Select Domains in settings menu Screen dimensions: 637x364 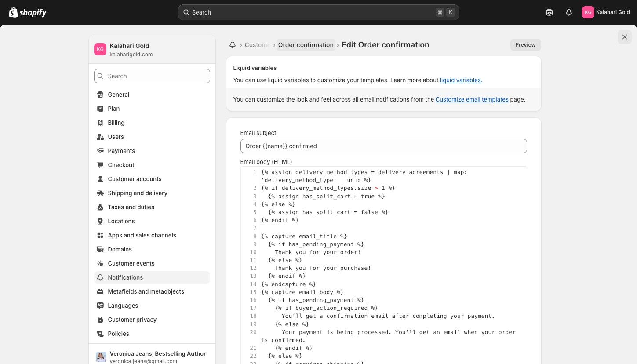[152, 249]
